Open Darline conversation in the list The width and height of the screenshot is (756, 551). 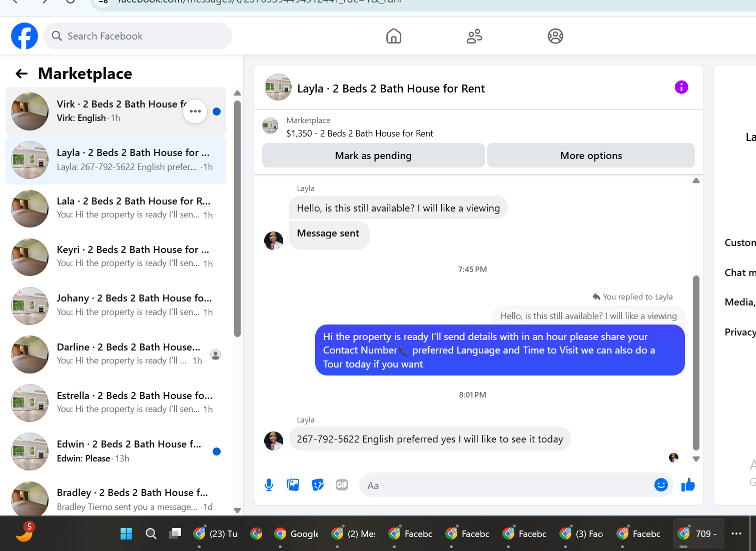pyautogui.click(x=116, y=354)
